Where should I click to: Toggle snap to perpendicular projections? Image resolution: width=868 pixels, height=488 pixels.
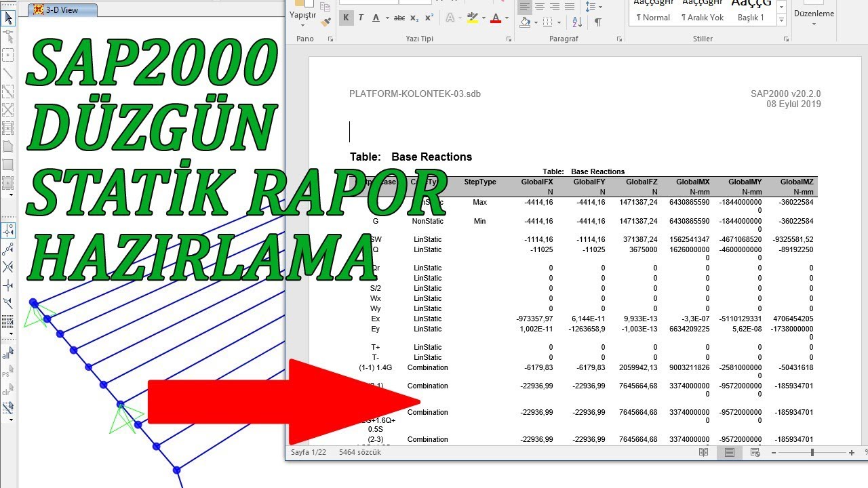(8, 285)
